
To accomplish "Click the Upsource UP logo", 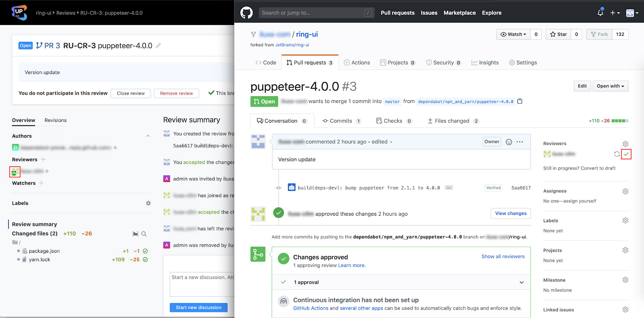I will [x=19, y=12].
